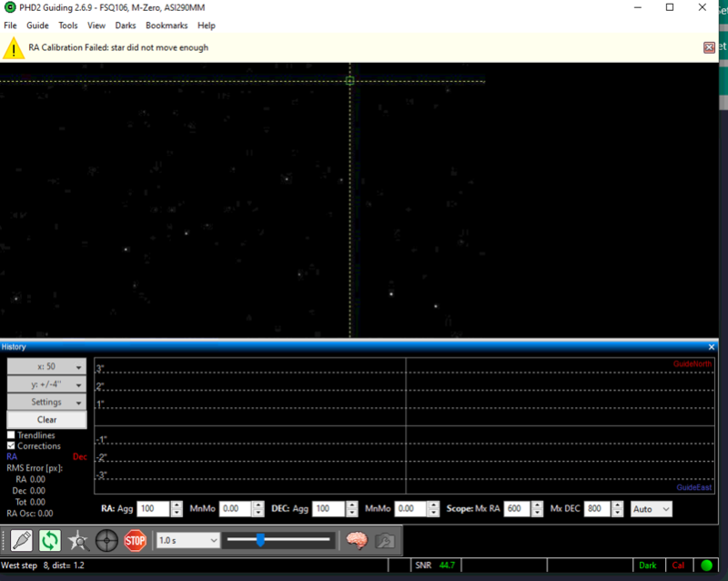Click the PHD2 application icon in title bar
Viewport: 728px width, 581px height.
pos(10,7)
